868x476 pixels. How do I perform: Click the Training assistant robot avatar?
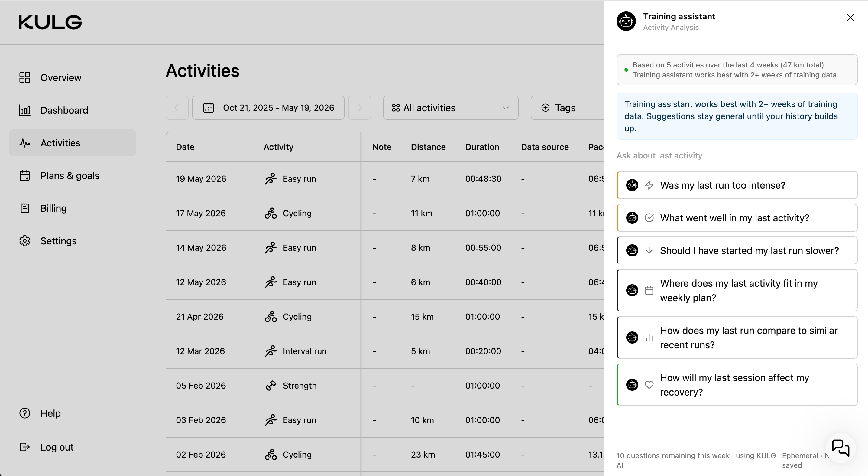pyautogui.click(x=626, y=21)
